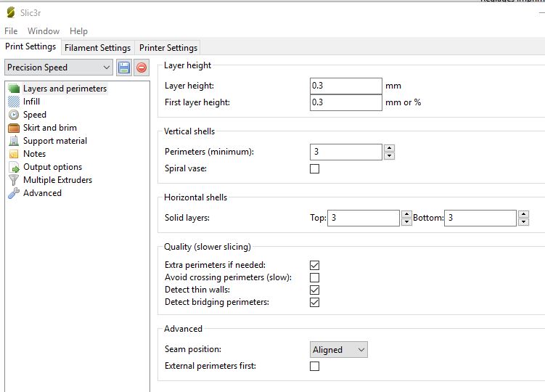
Task: Open the Advanced wrench icon page
Action: pos(13,193)
